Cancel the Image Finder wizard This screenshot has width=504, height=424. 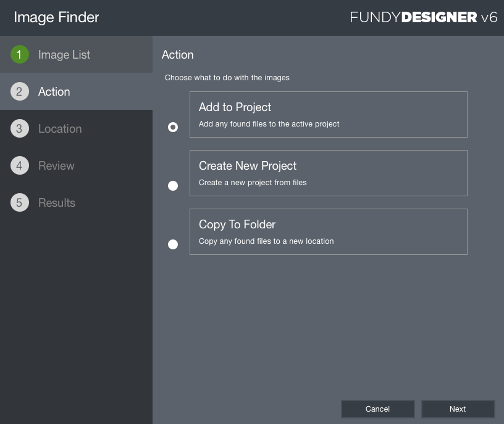point(377,409)
